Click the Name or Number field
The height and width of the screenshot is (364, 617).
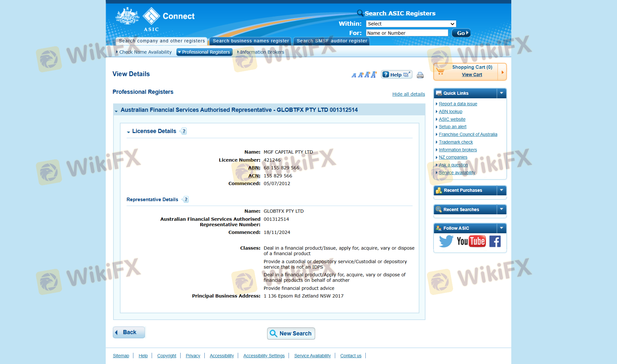point(407,33)
